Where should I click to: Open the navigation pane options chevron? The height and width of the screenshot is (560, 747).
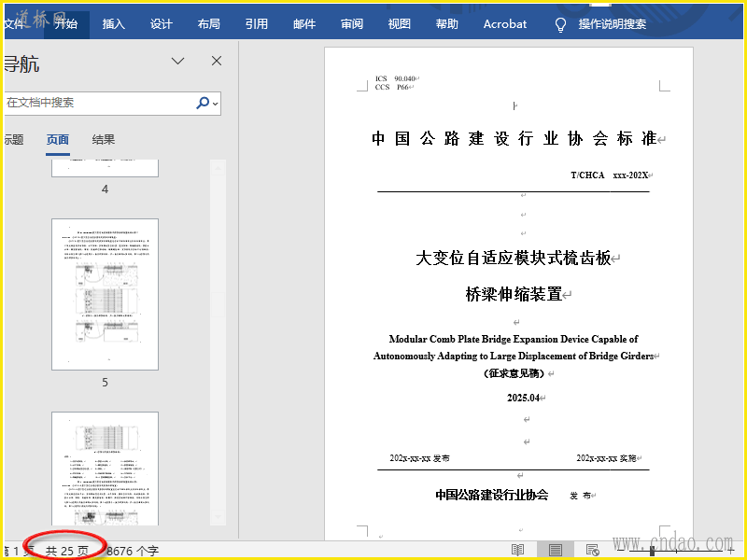click(x=177, y=61)
